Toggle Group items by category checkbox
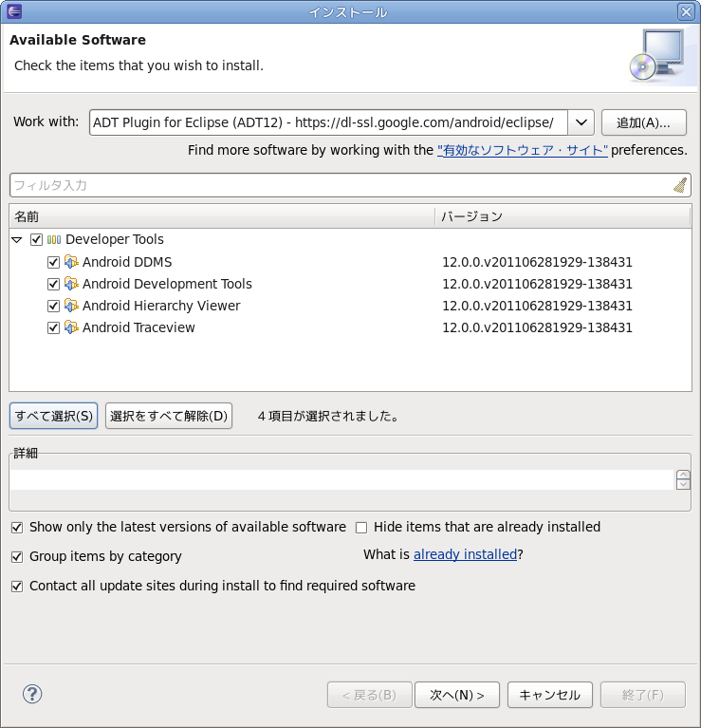701x728 pixels. [17, 557]
